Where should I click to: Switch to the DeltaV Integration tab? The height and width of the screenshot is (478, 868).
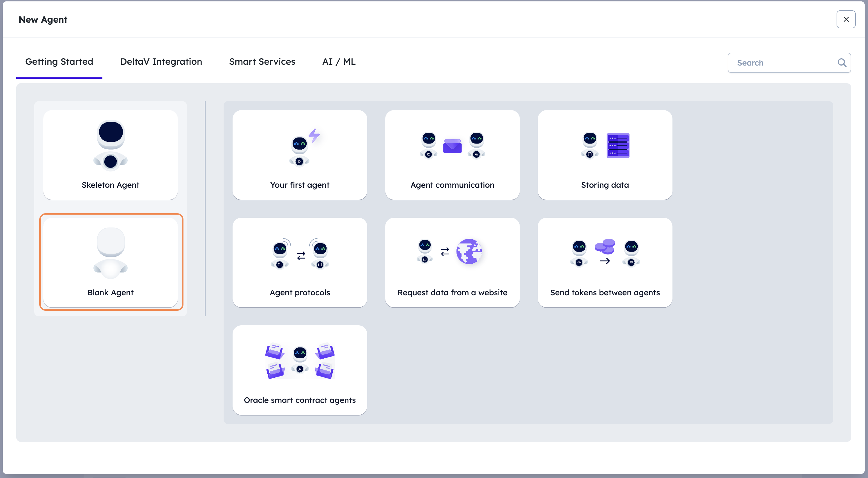point(161,61)
